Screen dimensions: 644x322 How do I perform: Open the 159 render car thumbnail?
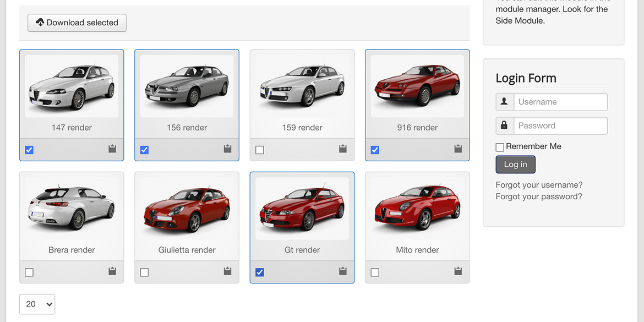[x=302, y=86]
